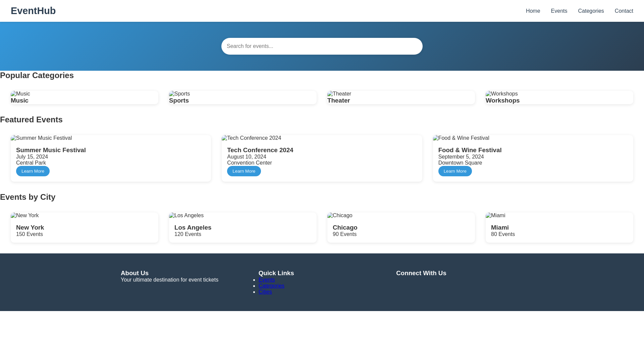Open the Contact nav link
Screen dimensions: 644x362
624,11
